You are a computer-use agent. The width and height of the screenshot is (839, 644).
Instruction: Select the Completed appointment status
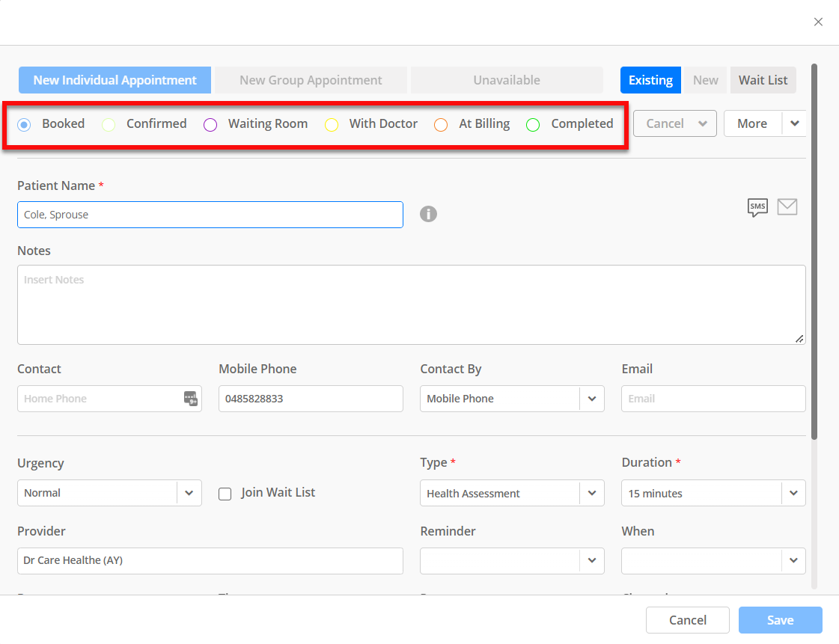(x=532, y=124)
